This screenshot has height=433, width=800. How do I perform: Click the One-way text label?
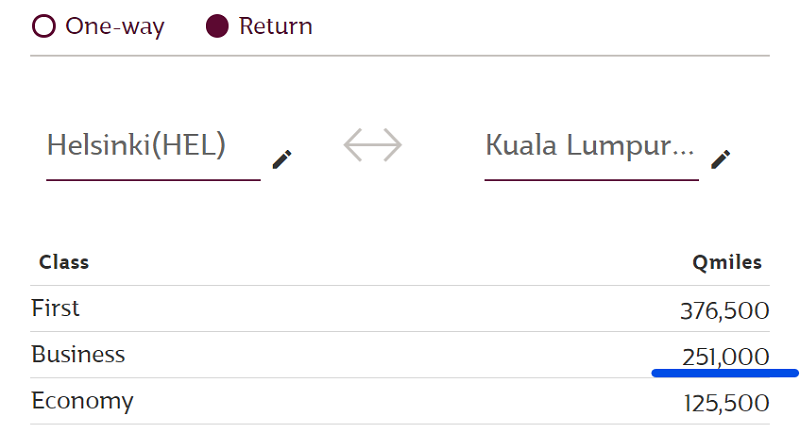115,26
